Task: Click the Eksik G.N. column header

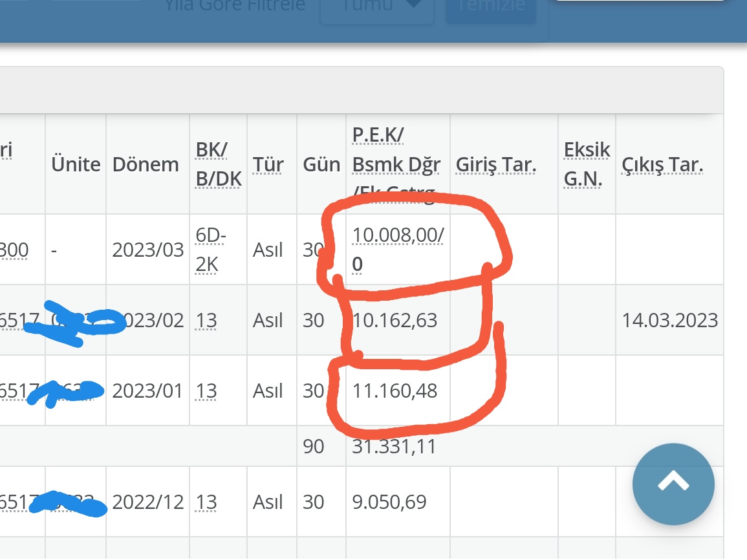Action: pyautogui.click(x=587, y=165)
